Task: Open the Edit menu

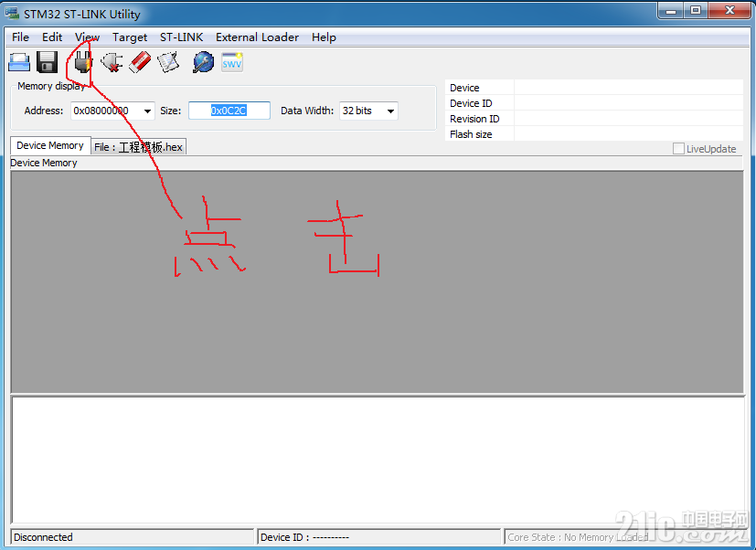Action: pos(52,37)
